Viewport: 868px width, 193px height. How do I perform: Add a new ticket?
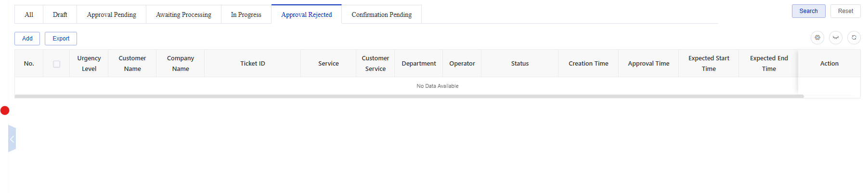point(27,39)
